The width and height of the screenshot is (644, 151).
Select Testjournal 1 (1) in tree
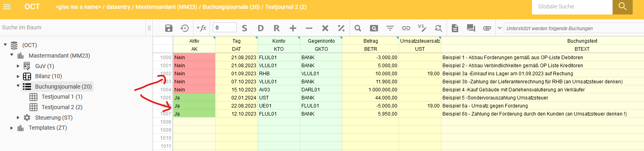(62, 97)
